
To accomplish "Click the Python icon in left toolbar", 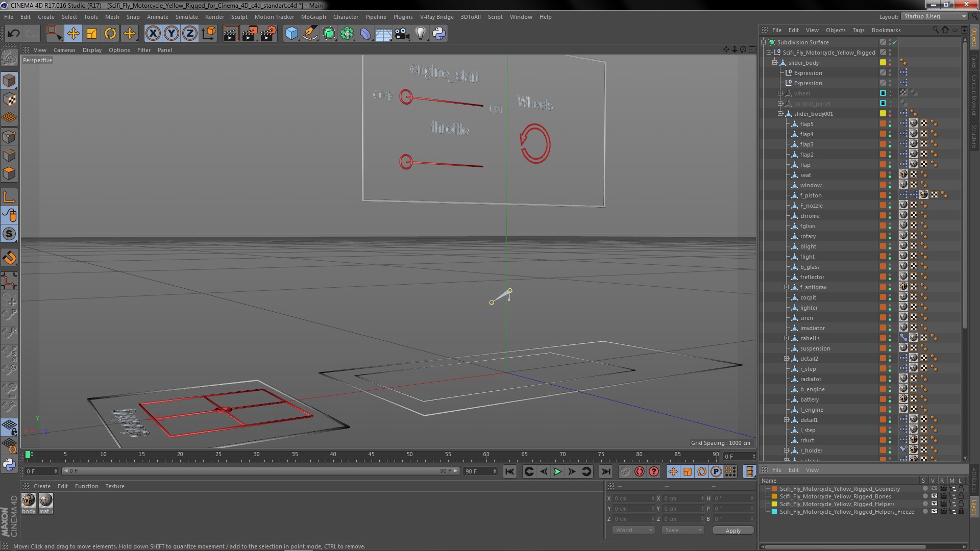I will pyautogui.click(x=9, y=464).
